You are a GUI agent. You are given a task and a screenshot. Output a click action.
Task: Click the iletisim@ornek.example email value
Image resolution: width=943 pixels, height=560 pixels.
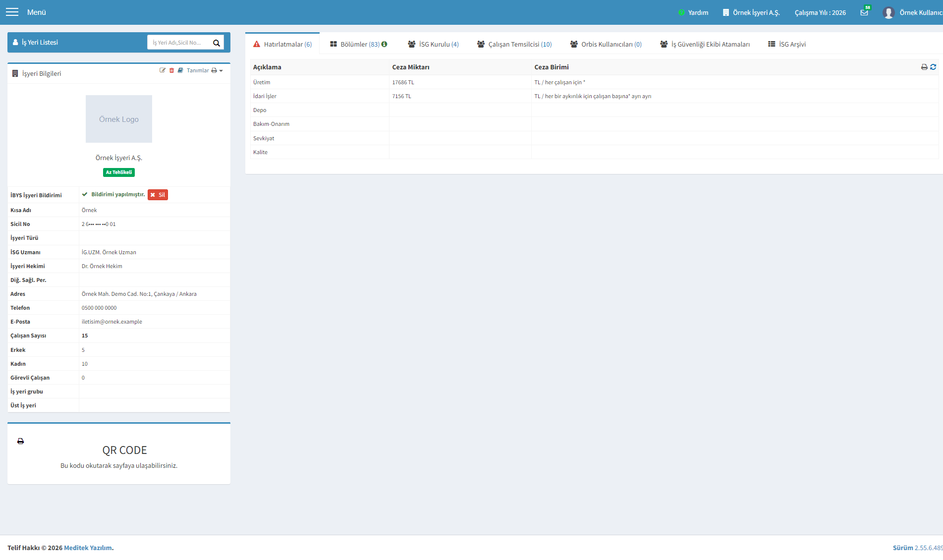(x=112, y=322)
